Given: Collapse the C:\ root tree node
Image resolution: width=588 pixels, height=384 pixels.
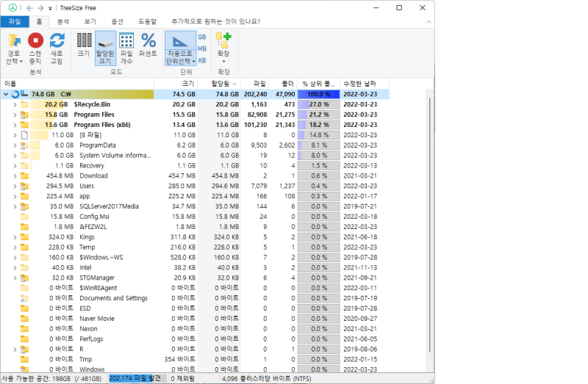Looking at the screenshot, I should (x=6, y=95).
